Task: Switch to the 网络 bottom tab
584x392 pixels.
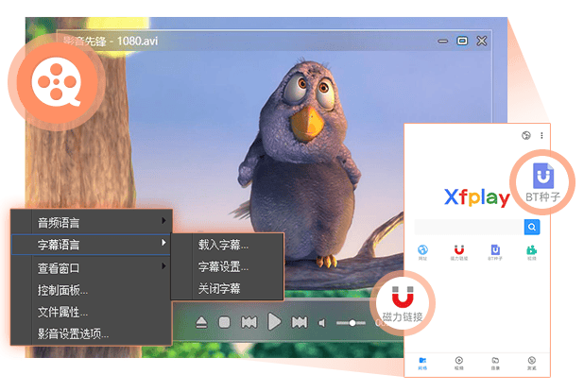Action: click(x=422, y=364)
